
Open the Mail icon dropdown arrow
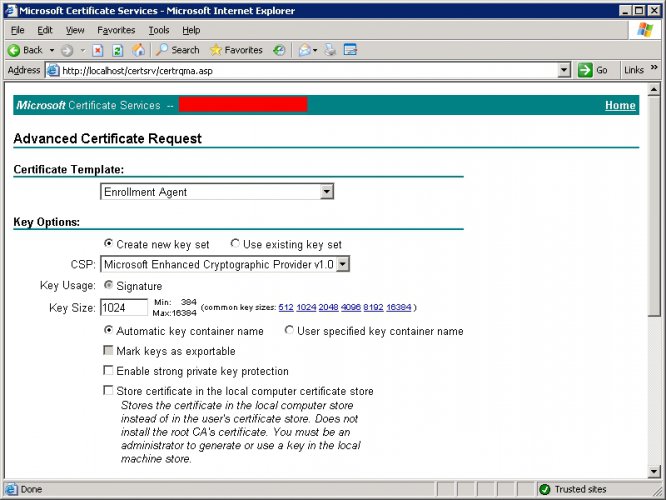(315, 50)
